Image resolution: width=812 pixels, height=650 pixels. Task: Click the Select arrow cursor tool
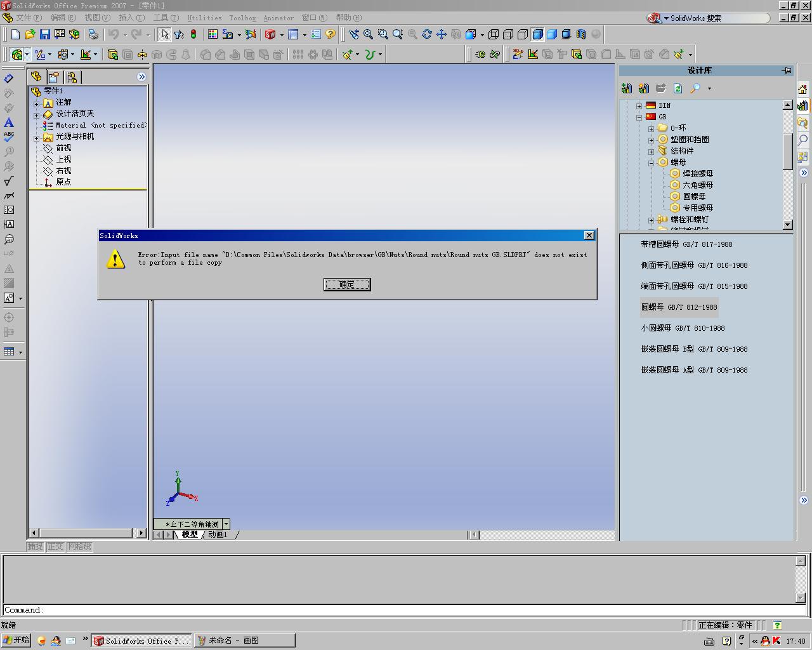pyautogui.click(x=165, y=34)
